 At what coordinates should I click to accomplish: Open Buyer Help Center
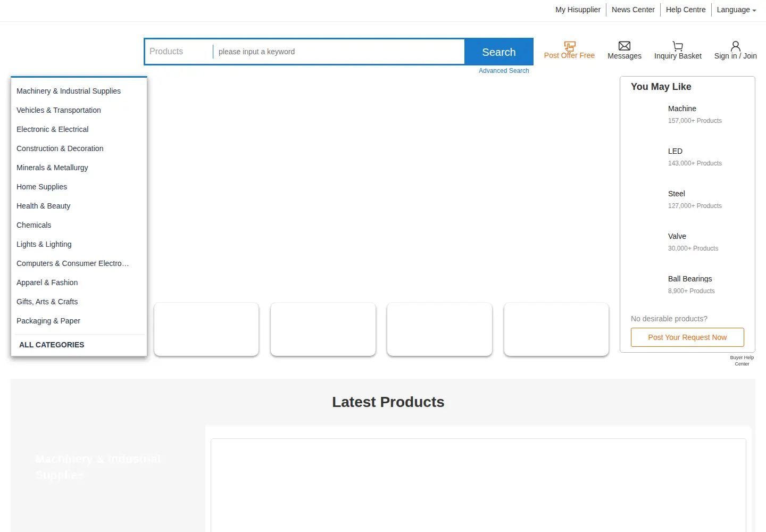[x=742, y=361]
